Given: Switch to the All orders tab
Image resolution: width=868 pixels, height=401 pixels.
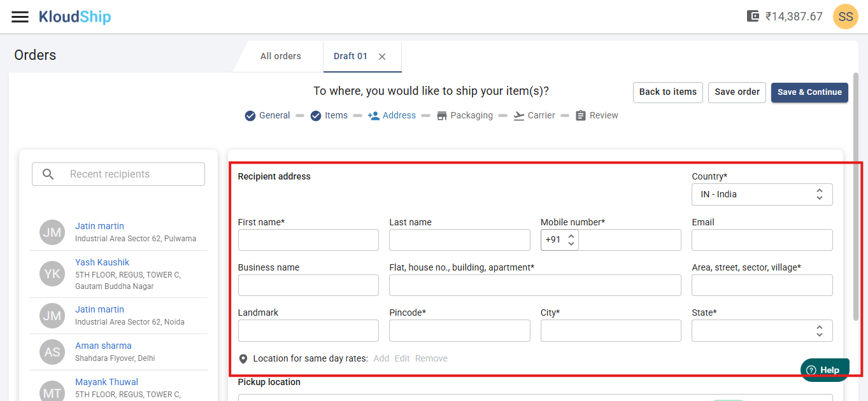Looking at the screenshot, I should coord(280,56).
